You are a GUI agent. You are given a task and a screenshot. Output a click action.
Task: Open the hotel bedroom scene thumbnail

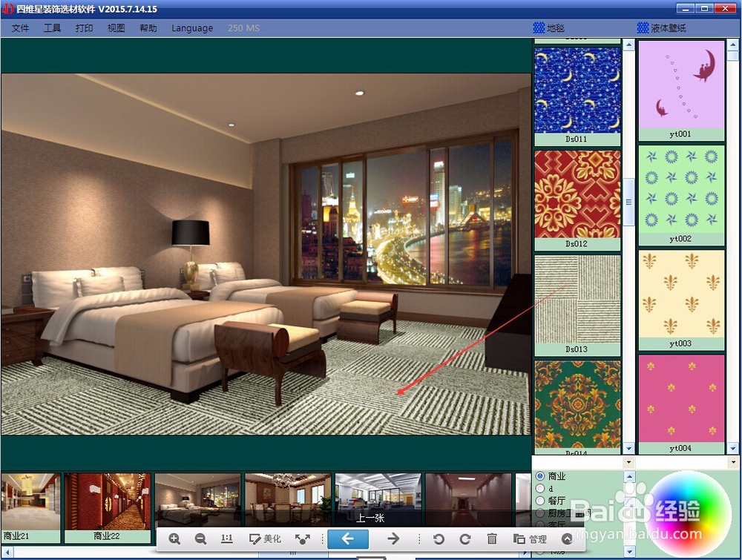(198, 500)
